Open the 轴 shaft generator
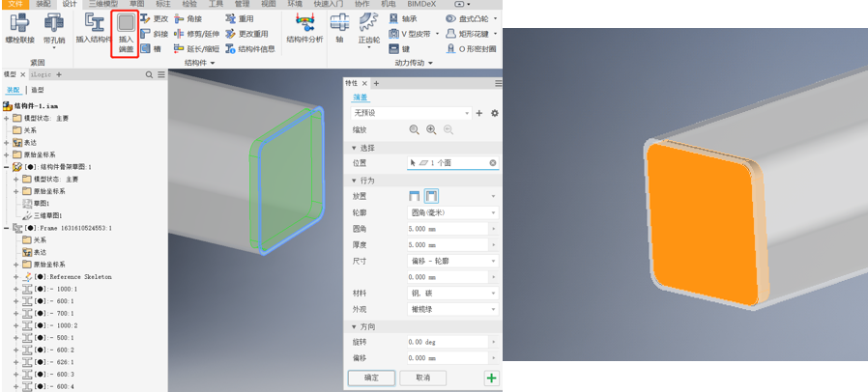This screenshot has width=868, height=392. point(339,29)
